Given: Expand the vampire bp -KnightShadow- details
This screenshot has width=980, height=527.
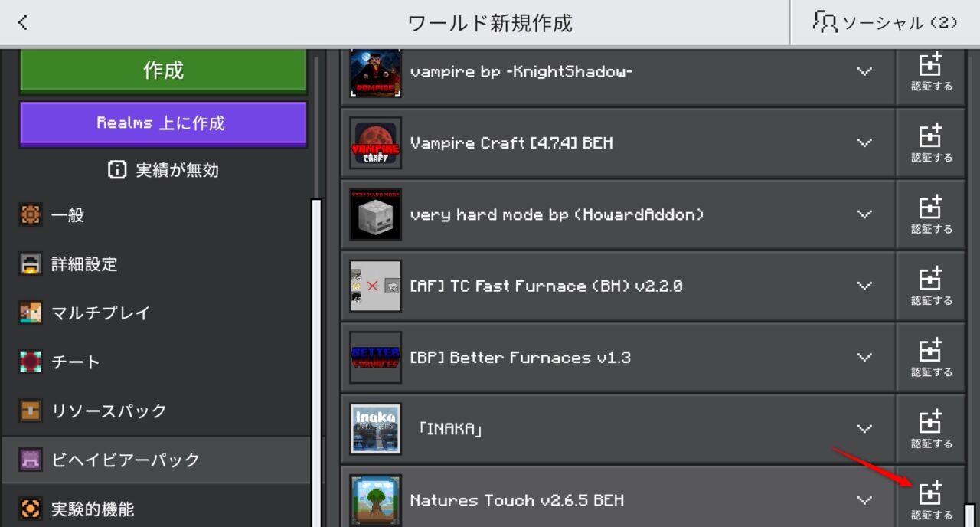Looking at the screenshot, I should click(864, 72).
